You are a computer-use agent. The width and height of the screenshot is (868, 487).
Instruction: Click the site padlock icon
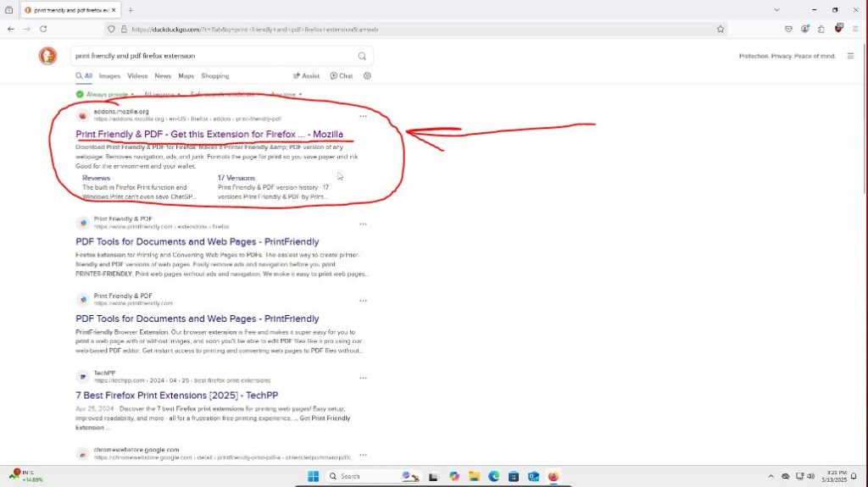(124, 30)
